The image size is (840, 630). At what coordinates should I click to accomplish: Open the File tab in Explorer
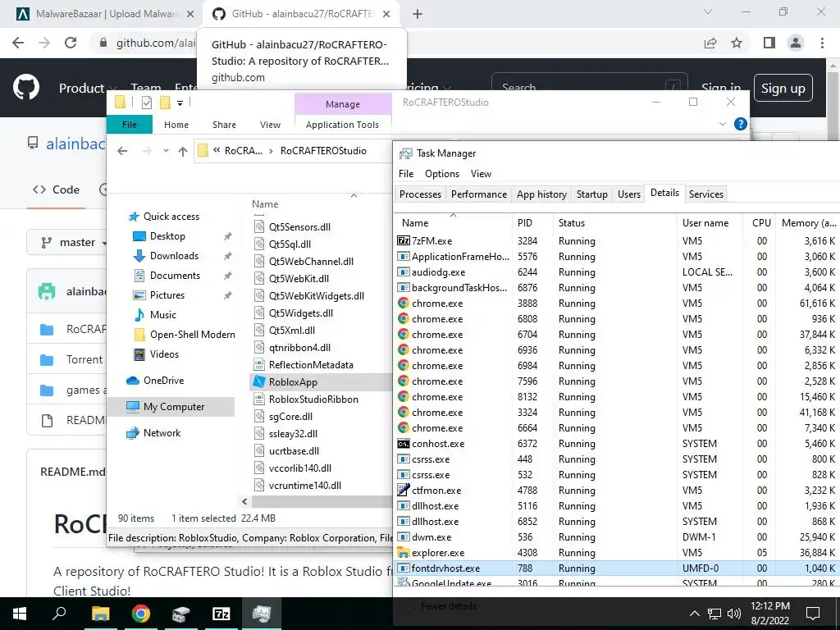tap(130, 125)
